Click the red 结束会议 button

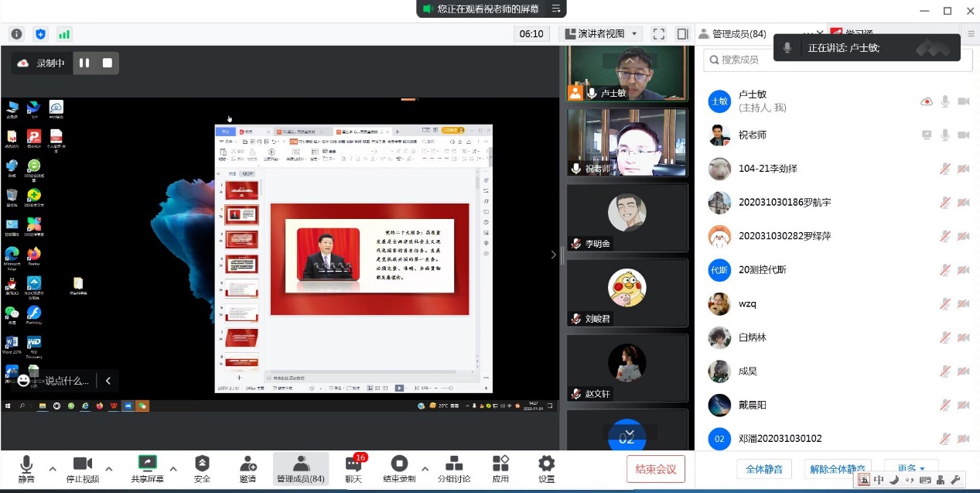655,469
